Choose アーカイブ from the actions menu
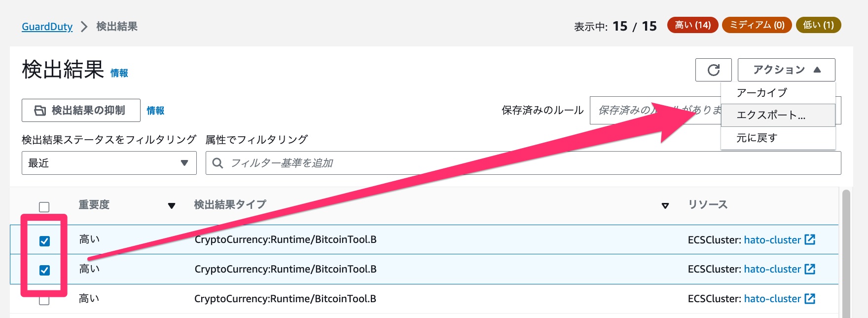 (762, 92)
